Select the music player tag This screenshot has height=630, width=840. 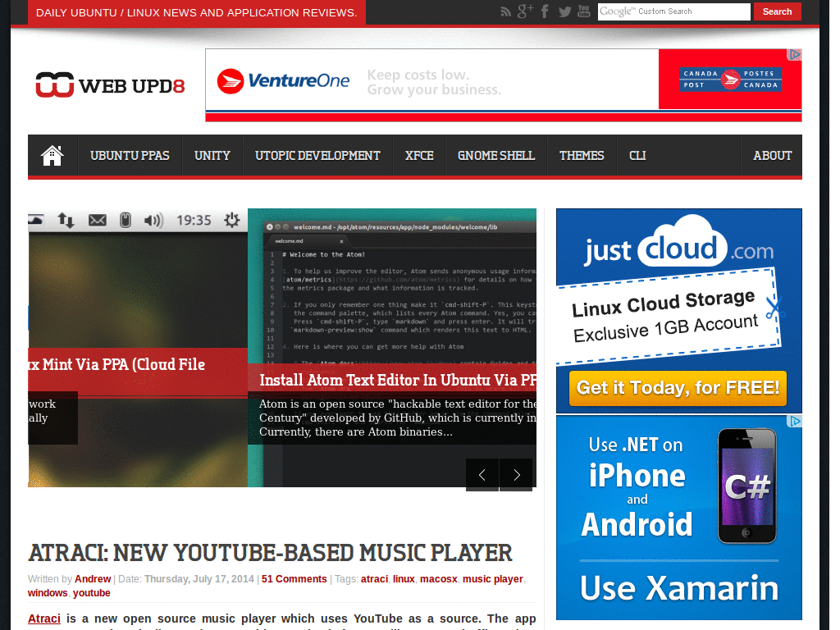click(493, 579)
